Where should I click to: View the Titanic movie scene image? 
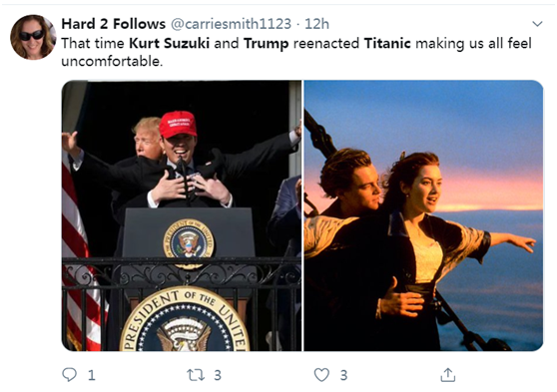[423, 215]
